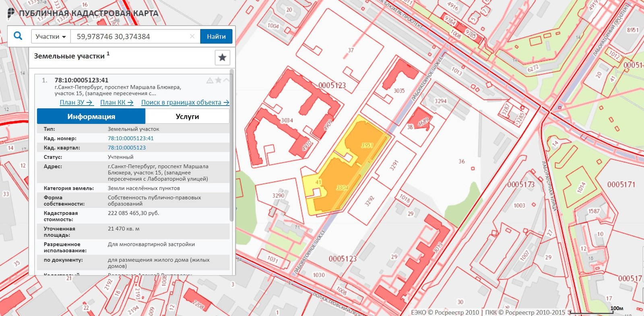Click parcel 3294 label on map
The image size is (644, 316).
(x=440, y=101)
